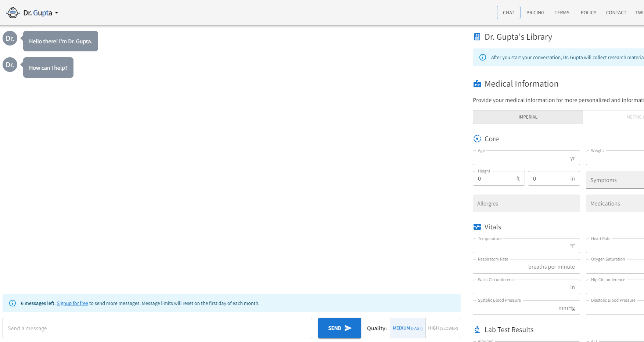
Task: Click the '6 messages left' text
Action: [x=37, y=303]
